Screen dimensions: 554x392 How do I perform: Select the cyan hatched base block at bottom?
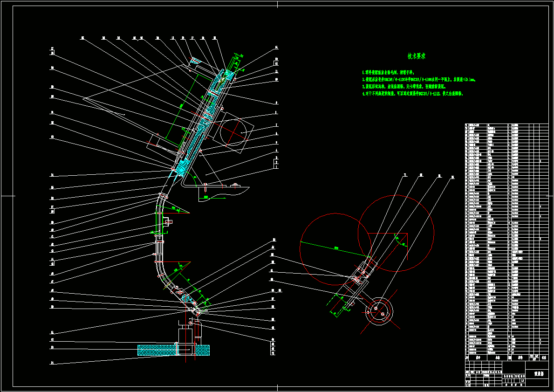point(173,350)
